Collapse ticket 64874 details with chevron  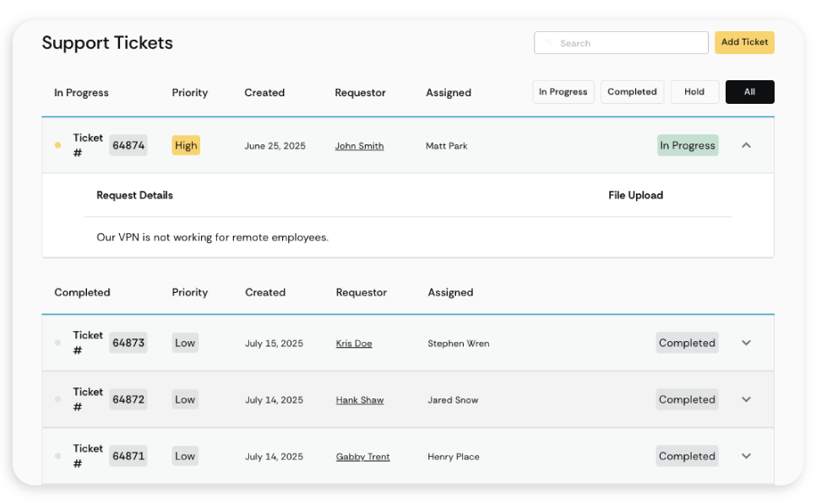point(746,145)
